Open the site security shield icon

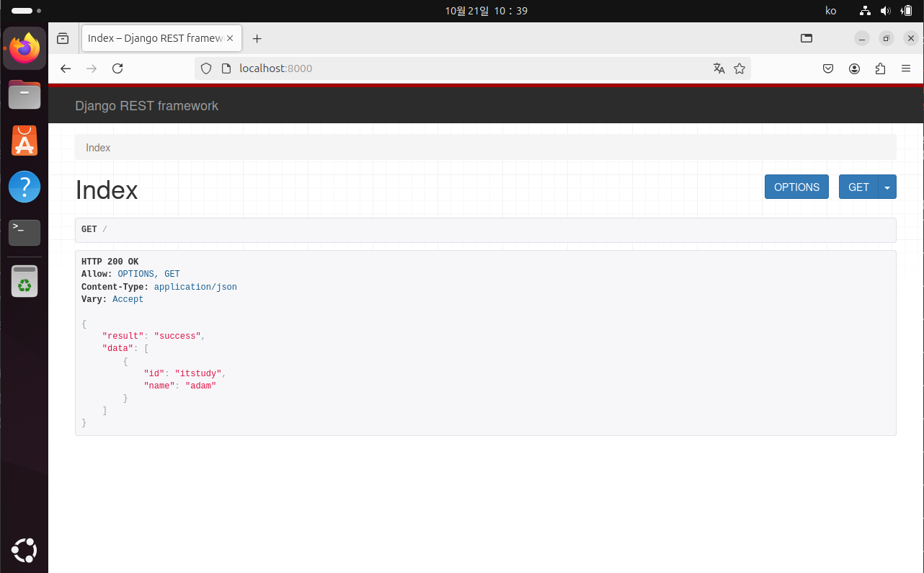click(x=206, y=68)
